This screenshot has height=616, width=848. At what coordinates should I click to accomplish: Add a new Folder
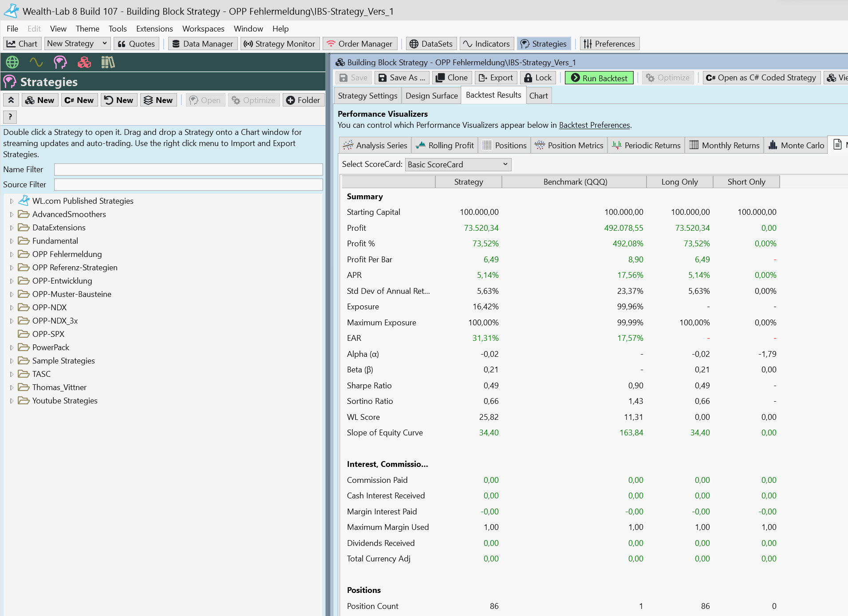click(304, 100)
